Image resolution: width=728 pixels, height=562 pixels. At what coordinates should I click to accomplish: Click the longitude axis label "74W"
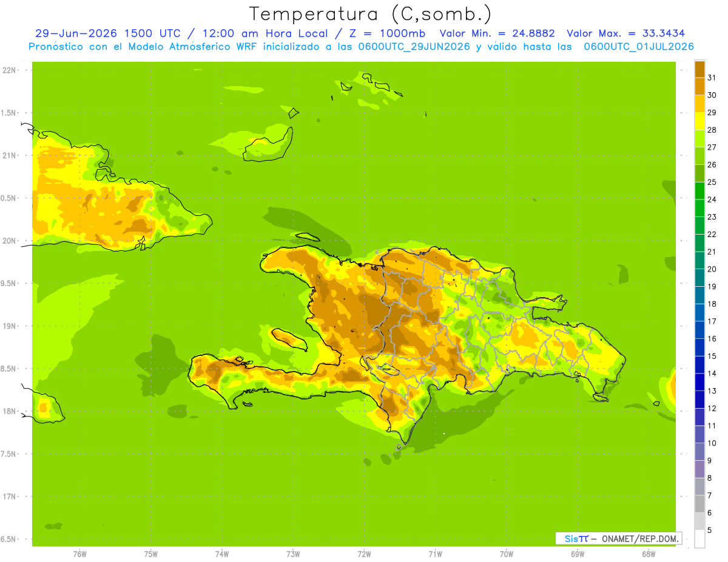222,554
